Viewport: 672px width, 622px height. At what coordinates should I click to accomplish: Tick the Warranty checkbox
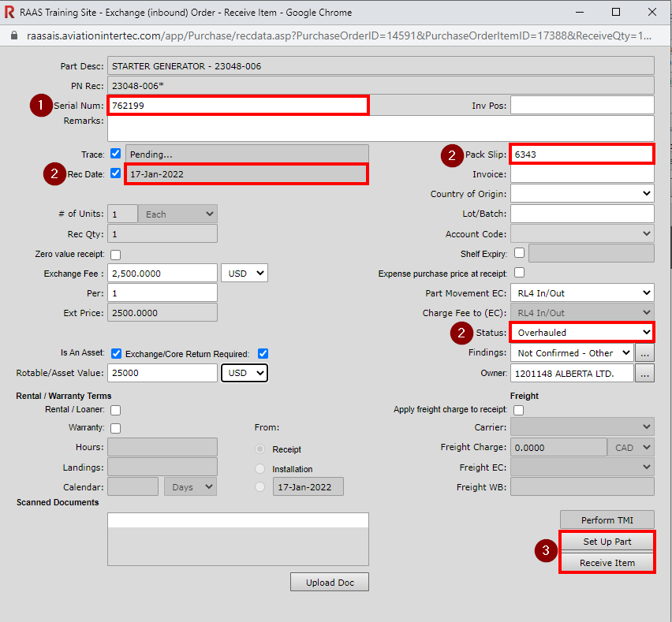[x=116, y=428]
